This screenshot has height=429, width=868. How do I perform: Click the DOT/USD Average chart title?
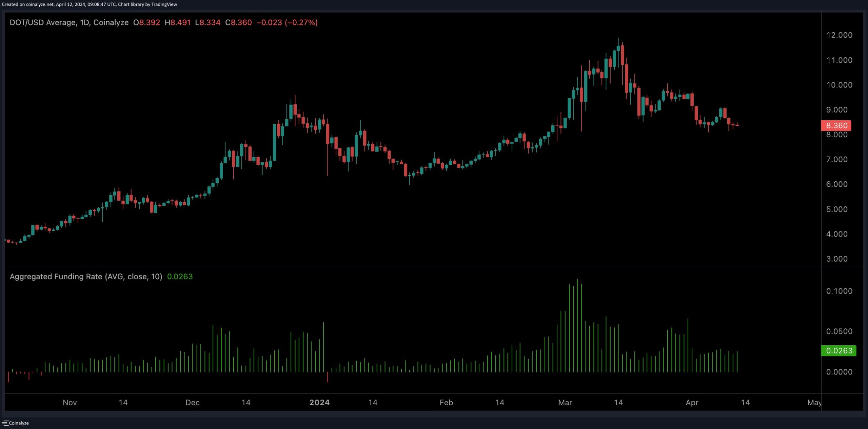point(69,22)
